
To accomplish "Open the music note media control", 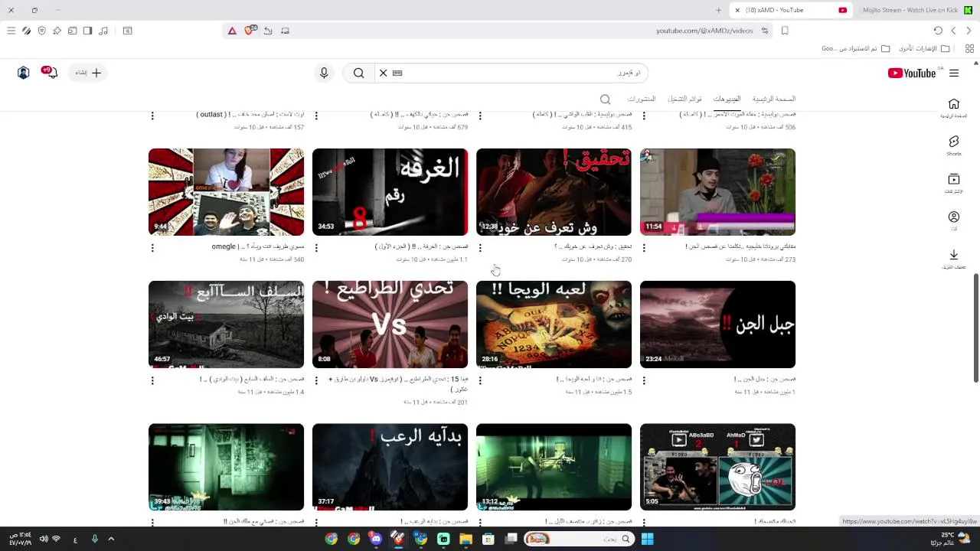I will pos(103,31).
